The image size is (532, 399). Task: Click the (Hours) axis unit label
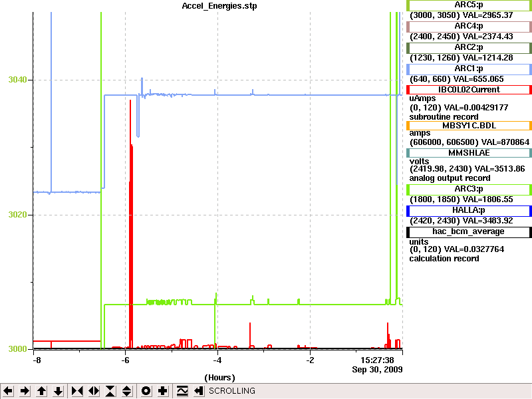coord(219,378)
